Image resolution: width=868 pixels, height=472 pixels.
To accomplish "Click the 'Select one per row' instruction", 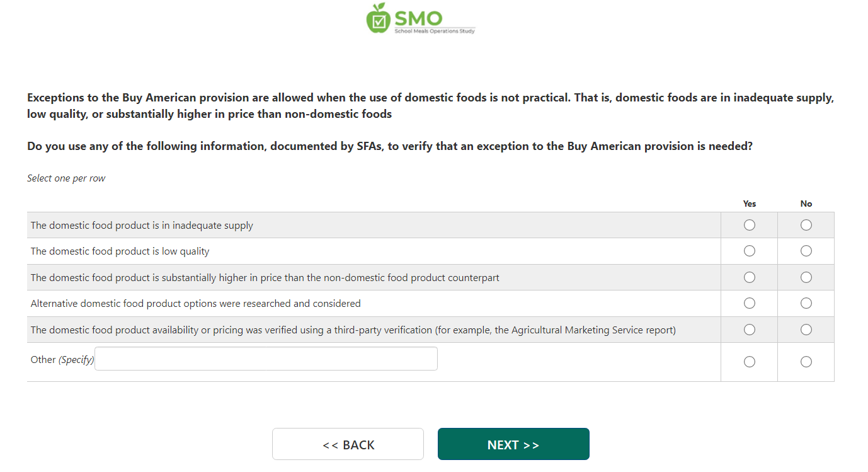I will [x=66, y=178].
